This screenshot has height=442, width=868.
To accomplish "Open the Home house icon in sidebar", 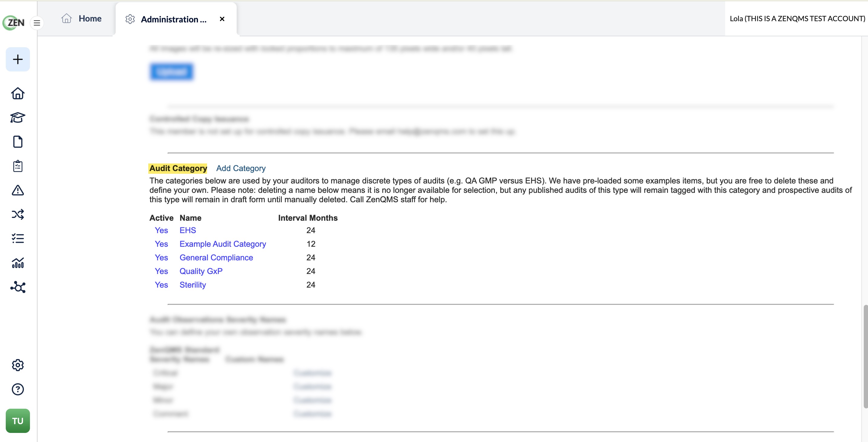I will coord(18,93).
